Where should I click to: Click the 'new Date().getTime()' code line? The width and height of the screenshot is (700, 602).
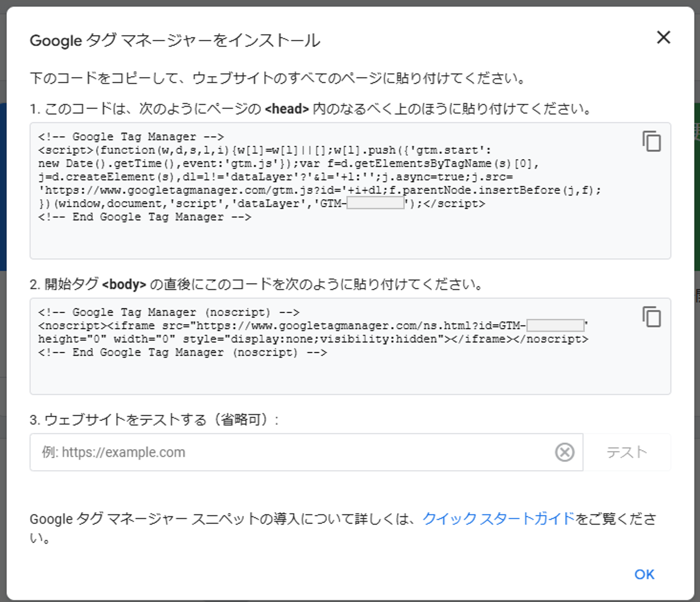tap(289, 163)
